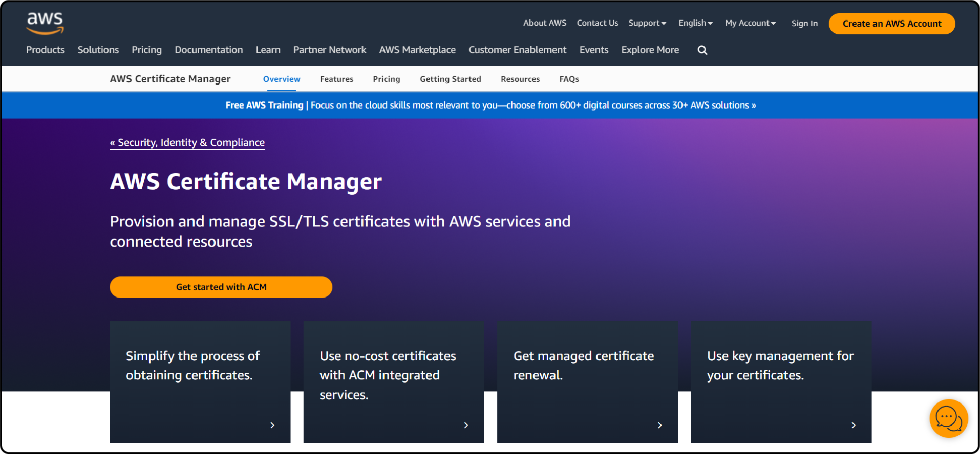Switch to the FAQs tab
The image size is (980, 454).
point(569,79)
